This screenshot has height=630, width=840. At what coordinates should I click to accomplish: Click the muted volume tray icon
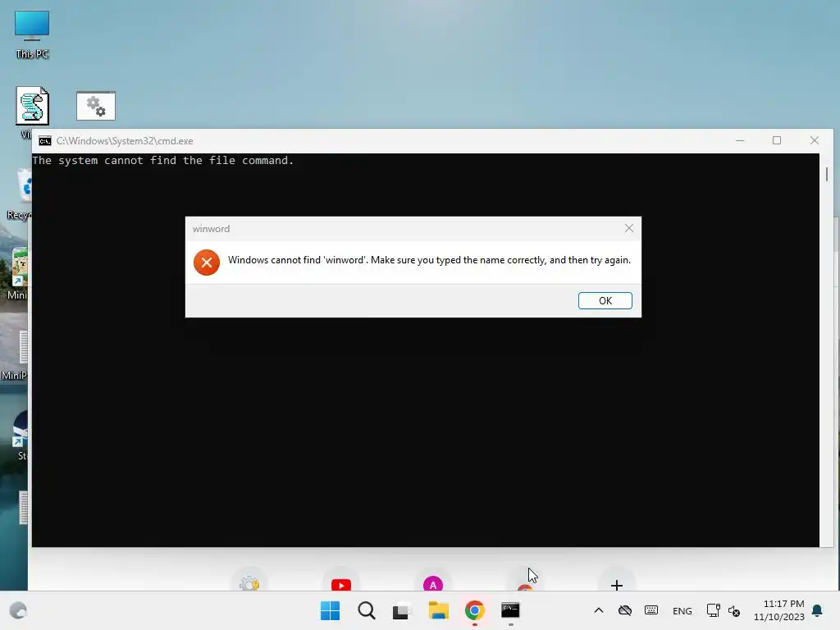coord(734,610)
